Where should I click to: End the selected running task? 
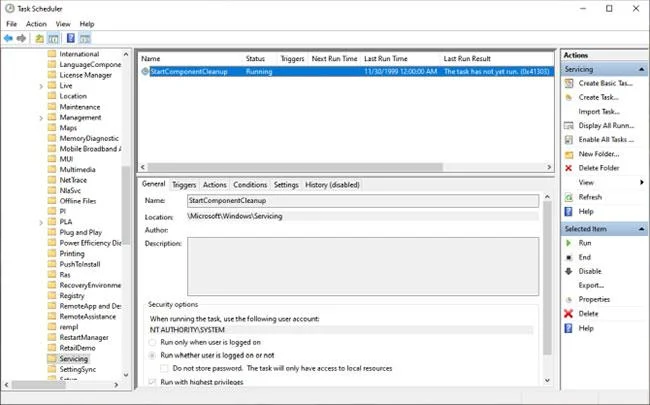click(x=585, y=257)
